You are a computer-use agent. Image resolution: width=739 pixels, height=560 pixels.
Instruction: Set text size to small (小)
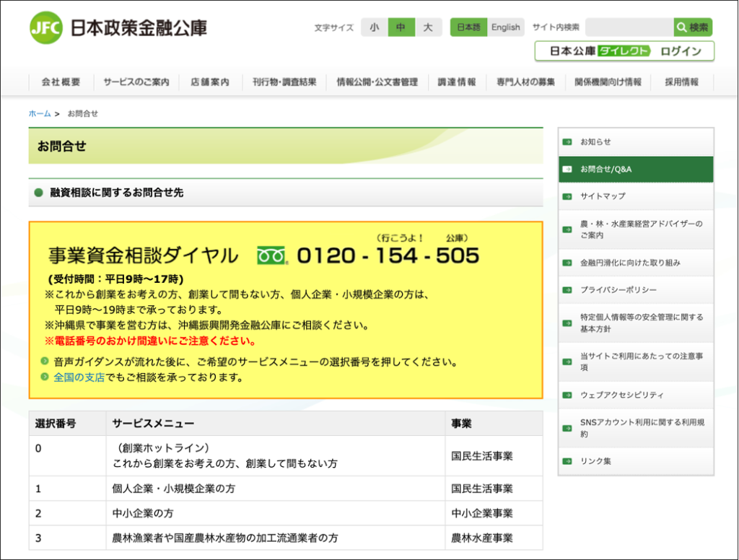pos(374,27)
